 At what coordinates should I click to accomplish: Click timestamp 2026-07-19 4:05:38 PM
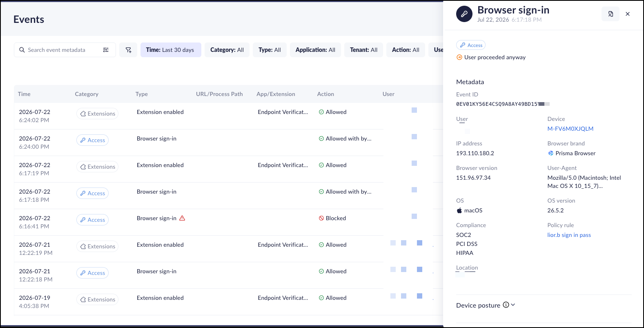click(34, 302)
